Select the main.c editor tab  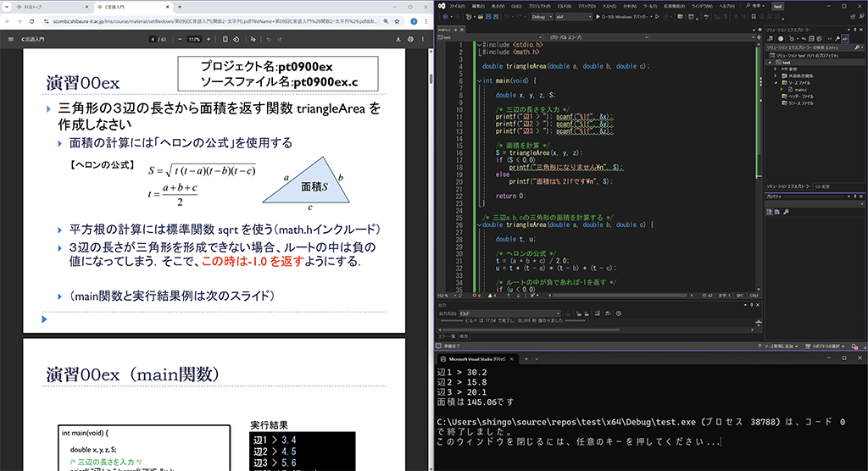click(449, 30)
